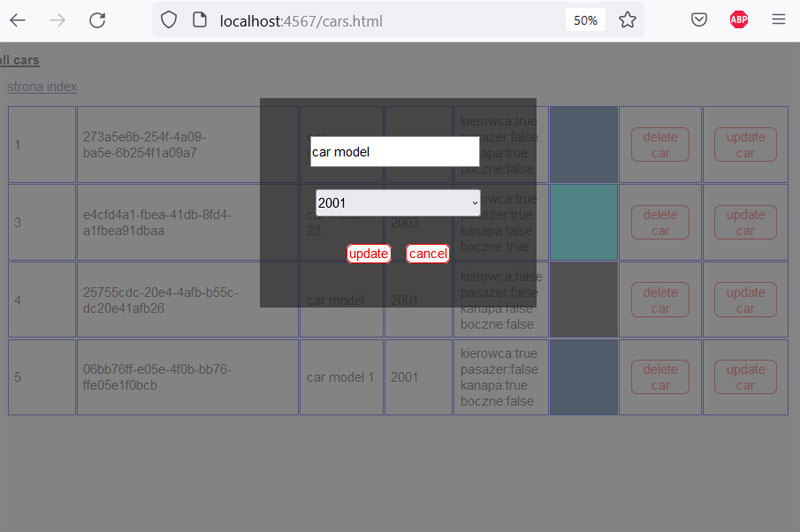Delete car in row 1
800x532 pixels.
pyautogui.click(x=660, y=145)
